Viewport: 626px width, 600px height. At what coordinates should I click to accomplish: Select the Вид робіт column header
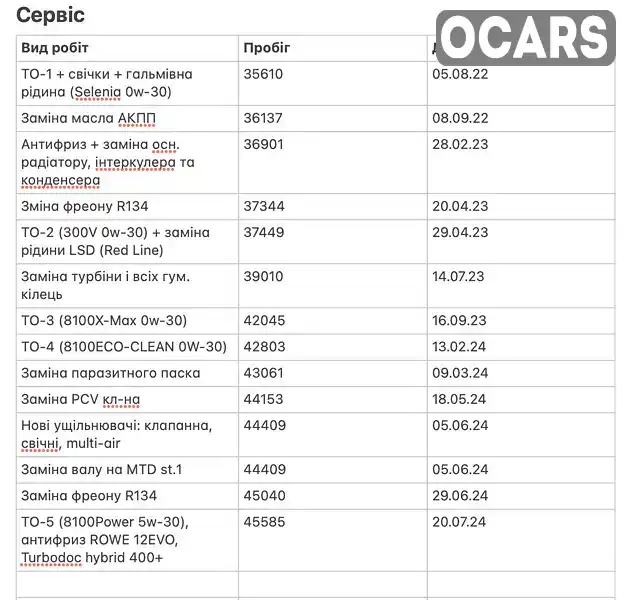point(127,48)
